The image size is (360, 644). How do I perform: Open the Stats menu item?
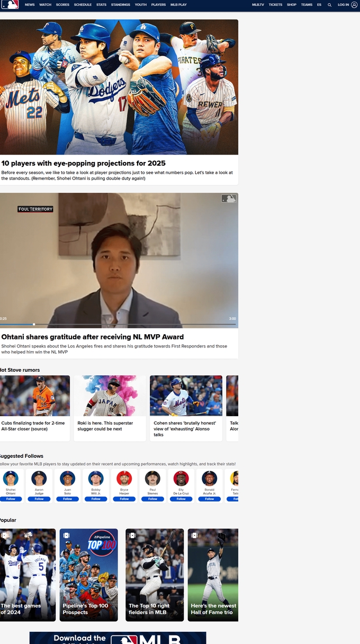(x=101, y=5)
